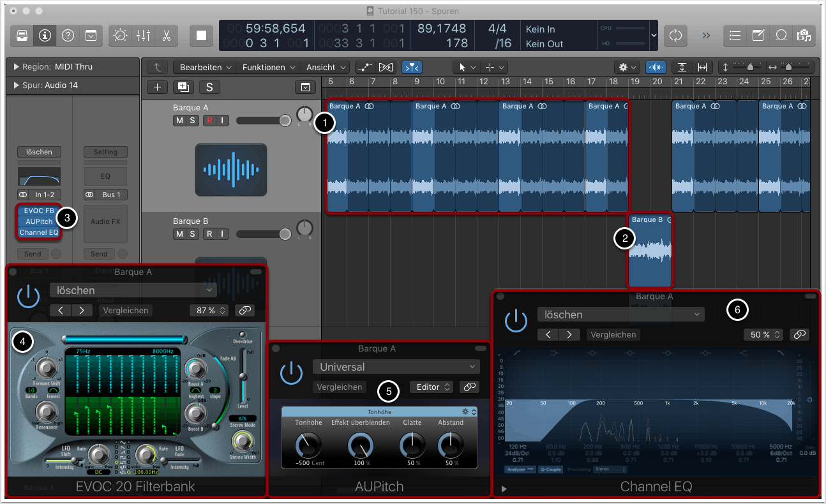
Task: Open the List Editors panel
Action: coord(735,35)
